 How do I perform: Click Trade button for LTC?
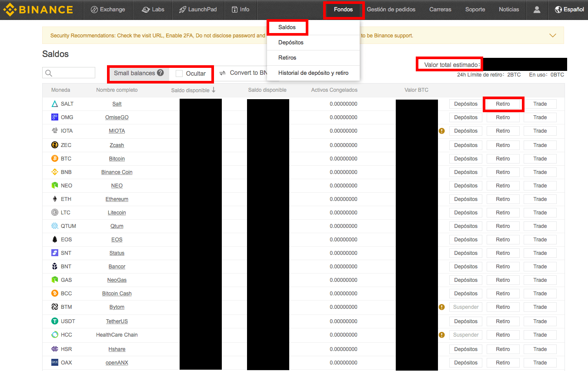click(x=540, y=213)
